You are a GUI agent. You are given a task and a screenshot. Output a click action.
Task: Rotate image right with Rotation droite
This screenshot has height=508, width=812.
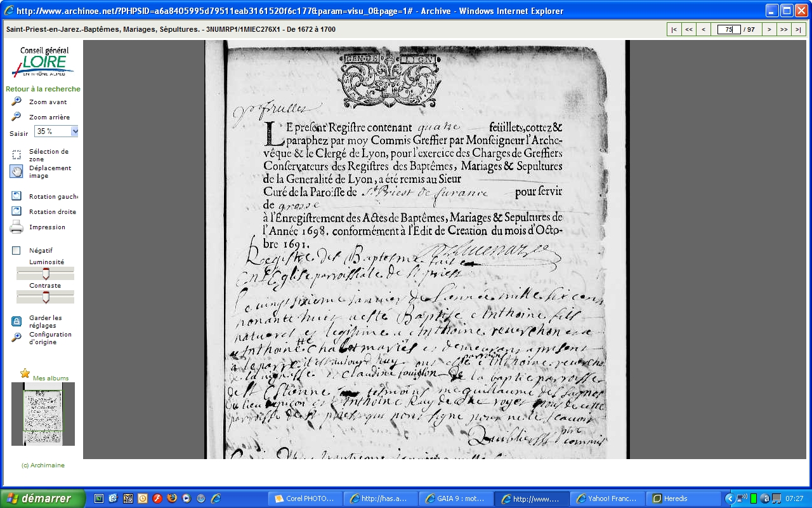point(16,211)
